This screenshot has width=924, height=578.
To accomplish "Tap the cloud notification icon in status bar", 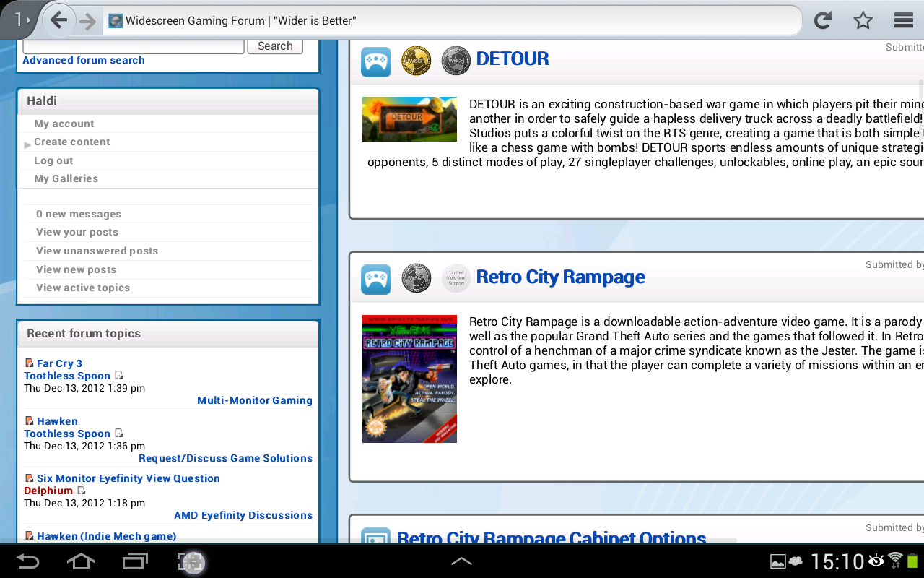I will [x=796, y=561].
